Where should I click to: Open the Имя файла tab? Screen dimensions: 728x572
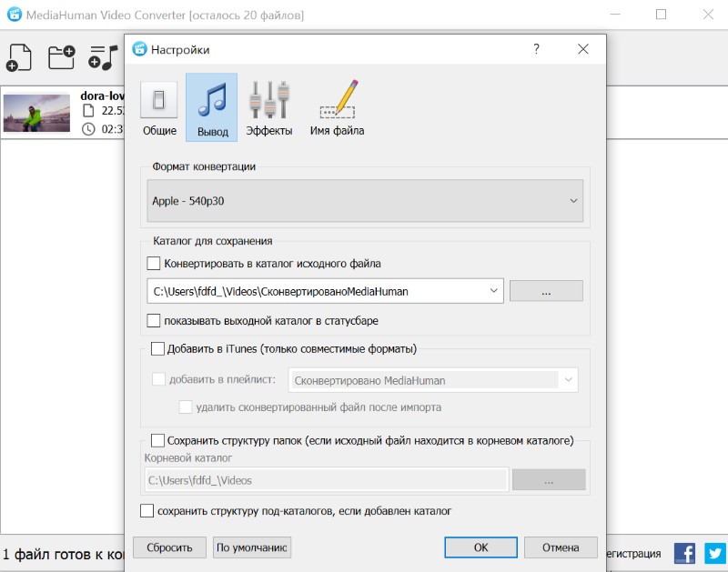pos(337,108)
